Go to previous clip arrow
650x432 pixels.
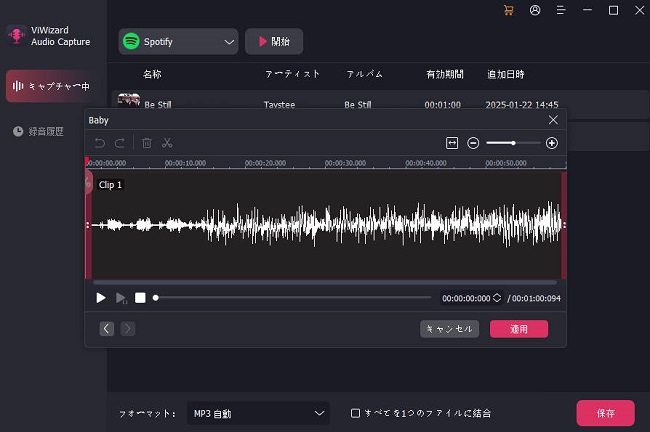pyautogui.click(x=107, y=329)
